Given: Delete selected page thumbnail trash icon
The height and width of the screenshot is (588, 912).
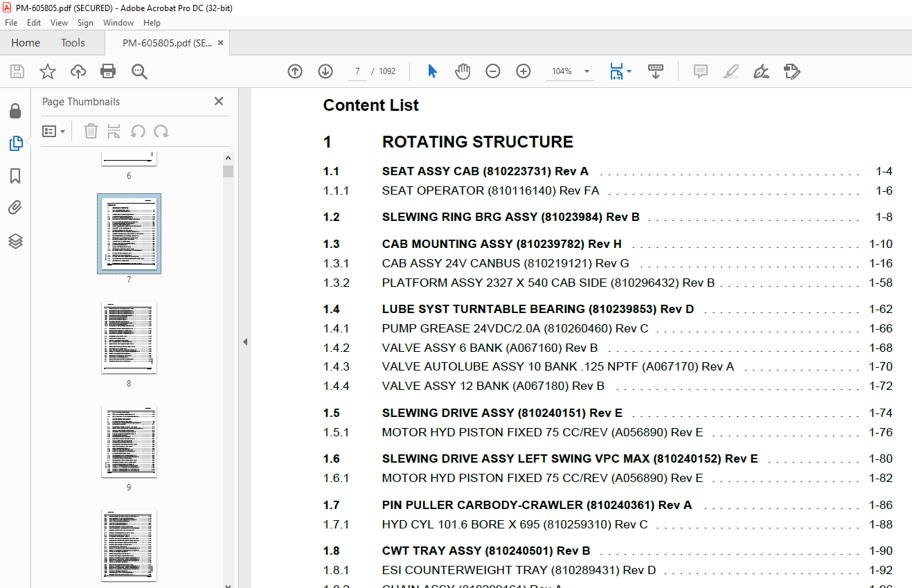Looking at the screenshot, I should pos(91,131).
